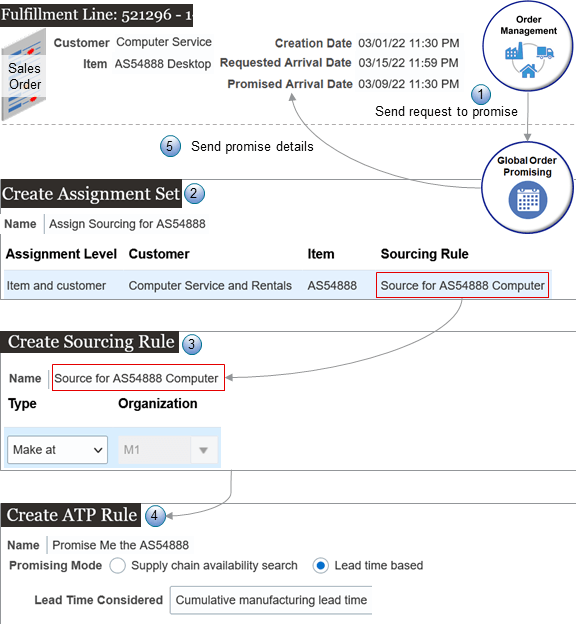Click the Item and customer assignment level cell

coord(57,285)
